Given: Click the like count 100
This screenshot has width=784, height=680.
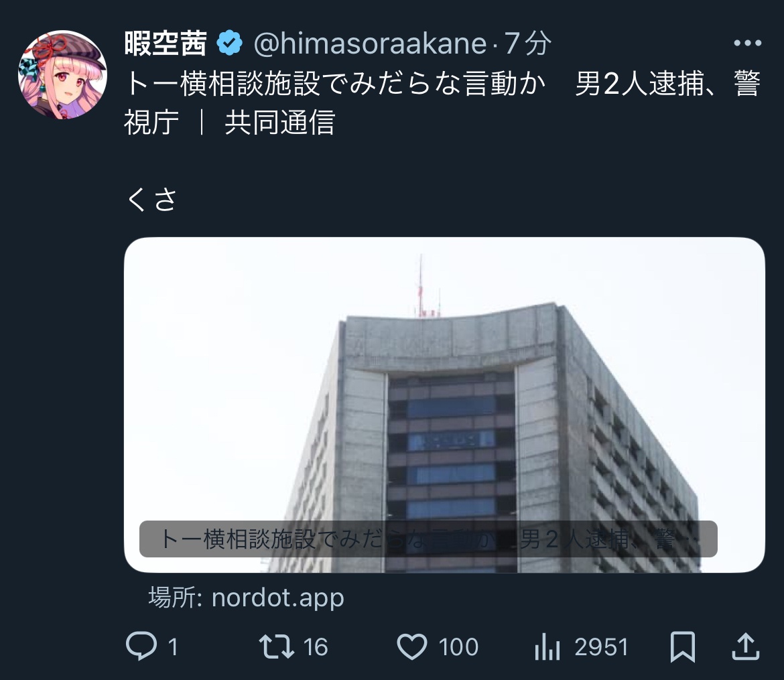Looking at the screenshot, I should point(458,647).
